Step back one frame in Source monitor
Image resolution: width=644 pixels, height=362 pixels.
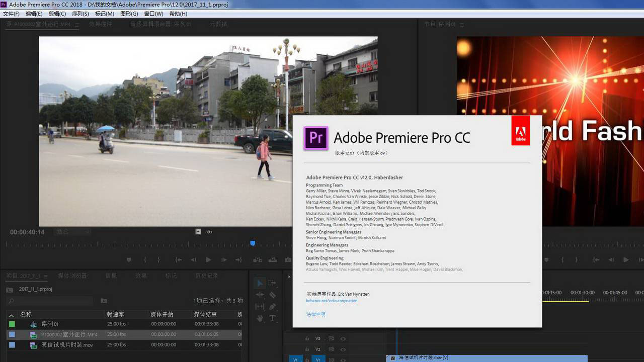[193, 260]
